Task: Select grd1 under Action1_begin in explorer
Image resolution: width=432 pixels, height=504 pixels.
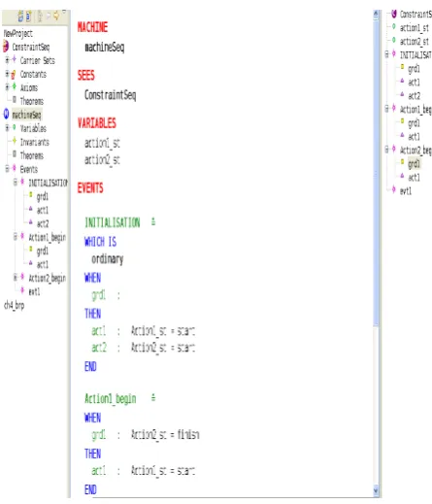Action: click(43, 251)
